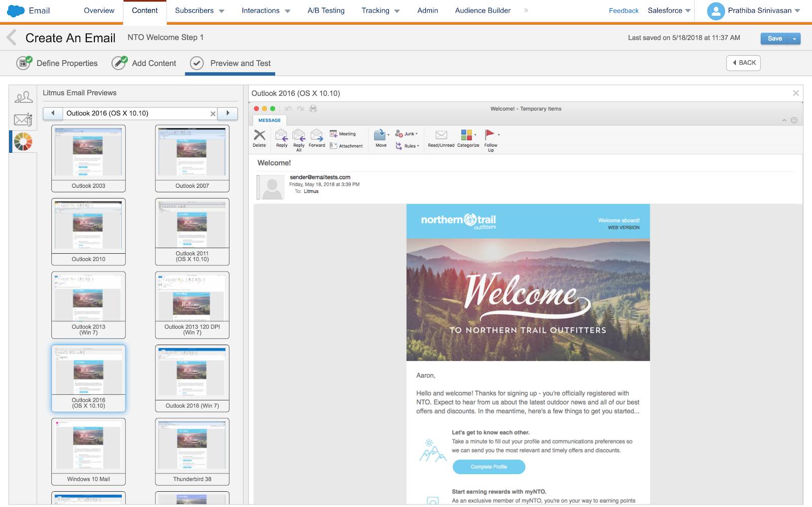
Task: Select the MESSAGE ribbon tab
Action: pos(269,120)
